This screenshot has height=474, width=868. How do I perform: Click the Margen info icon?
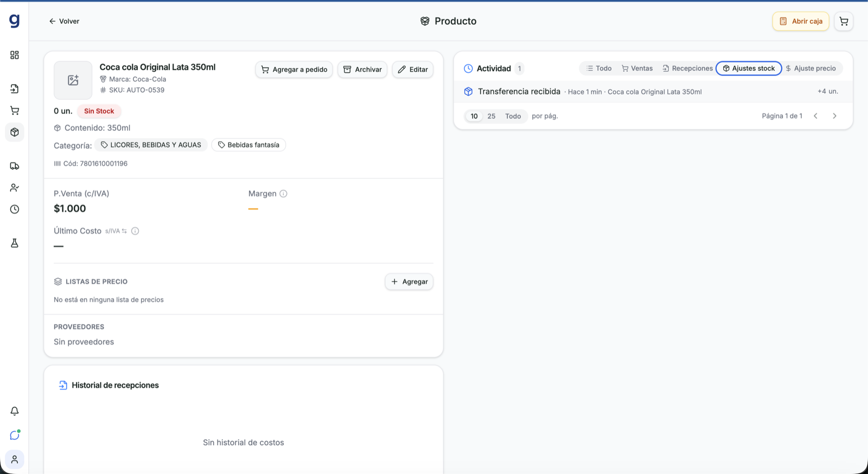coord(283,194)
